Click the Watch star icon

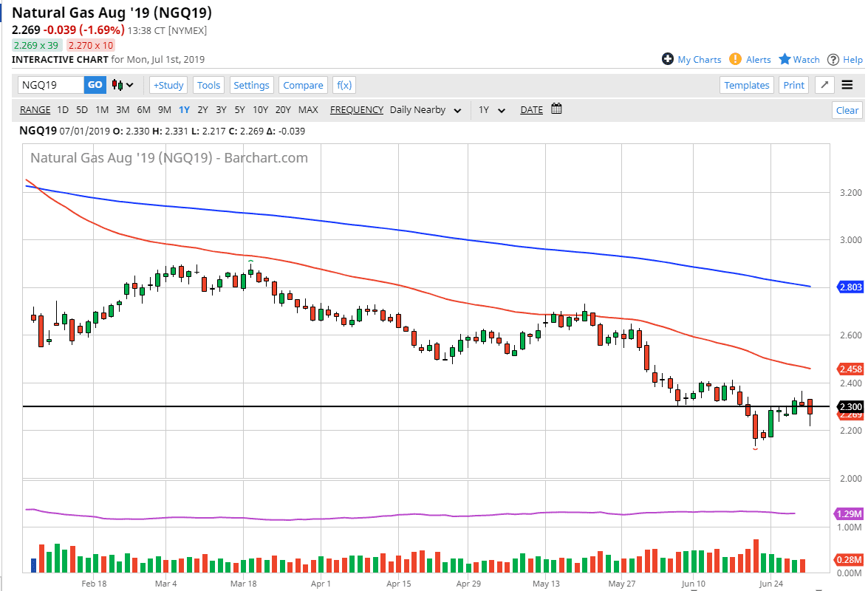pos(785,59)
